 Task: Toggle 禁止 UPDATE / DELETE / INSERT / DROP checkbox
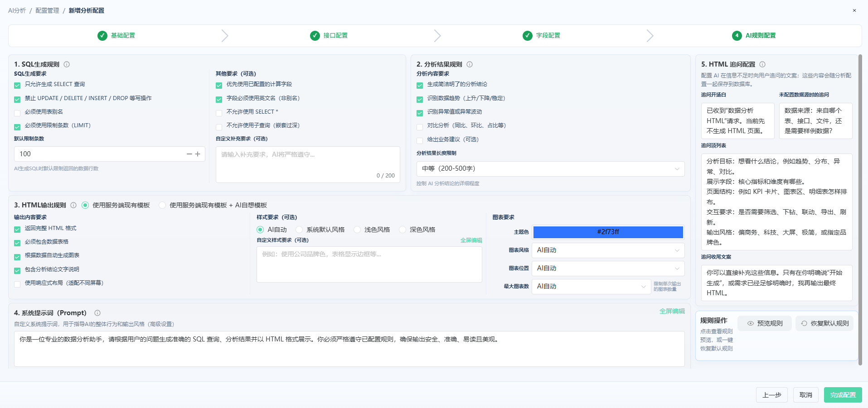click(x=17, y=99)
